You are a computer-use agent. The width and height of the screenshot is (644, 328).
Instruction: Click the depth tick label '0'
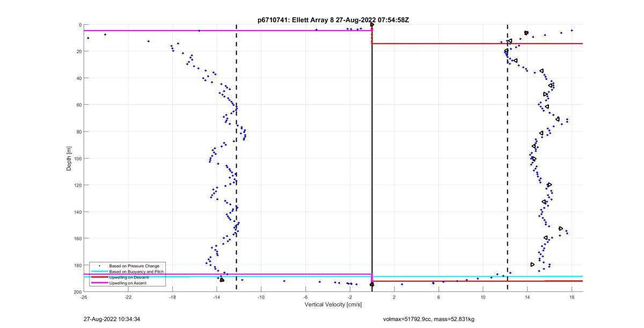coord(80,25)
